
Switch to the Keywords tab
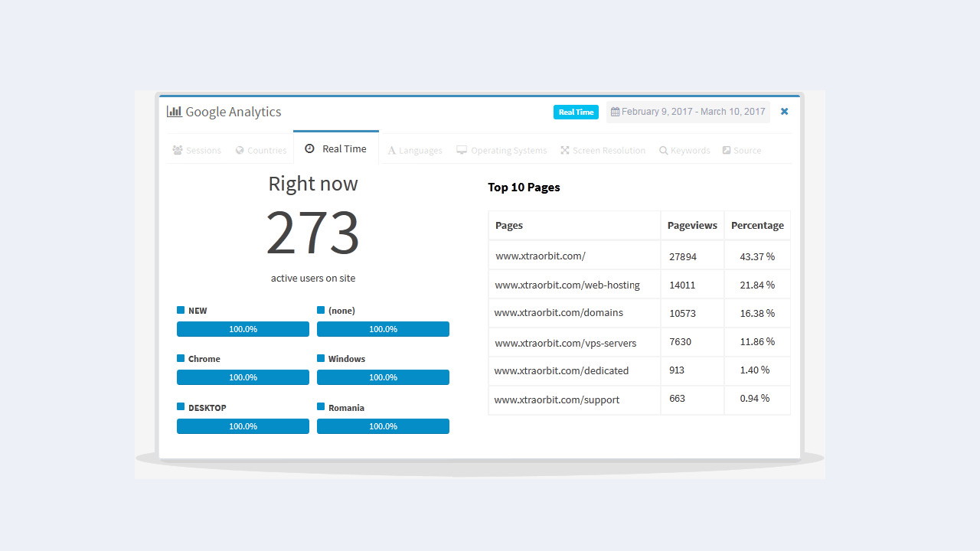click(684, 151)
